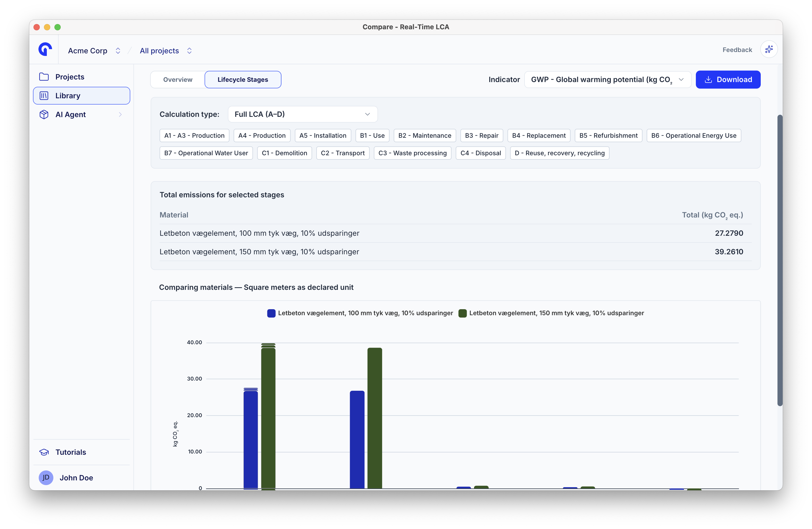Expand the AI Agent chevron
812x529 pixels.
[x=120, y=114]
